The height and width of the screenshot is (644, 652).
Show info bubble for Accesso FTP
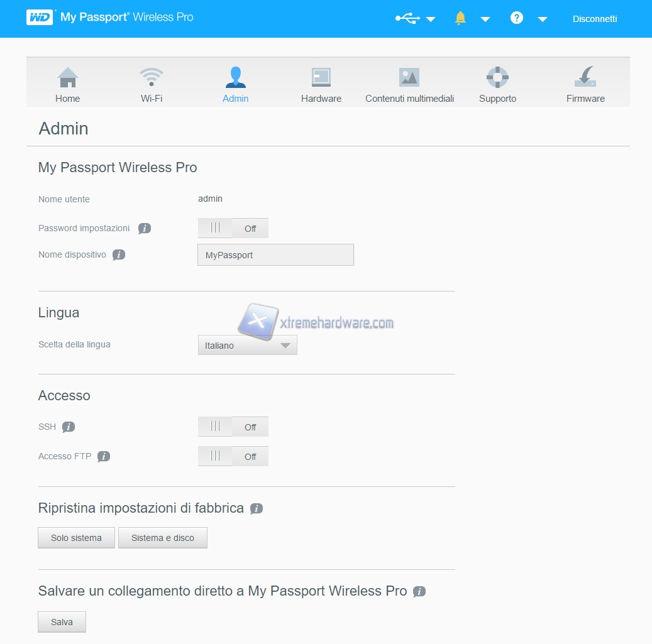click(104, 457)
